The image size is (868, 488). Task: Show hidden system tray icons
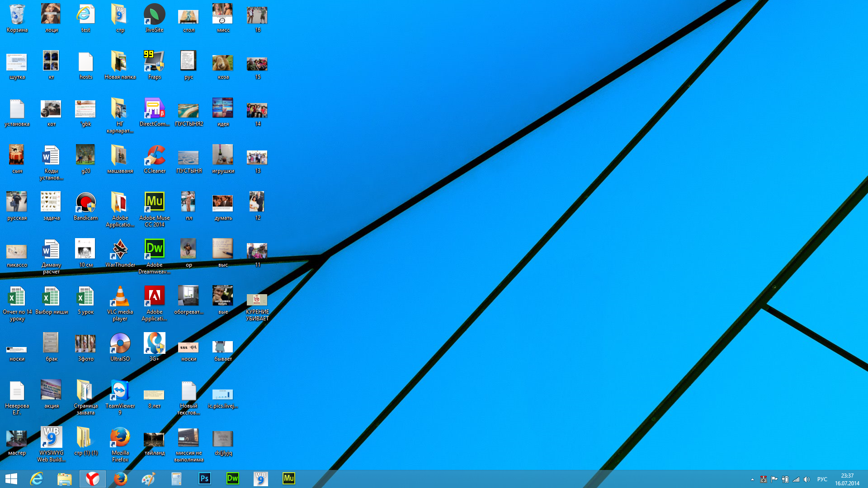click(752, 479)
